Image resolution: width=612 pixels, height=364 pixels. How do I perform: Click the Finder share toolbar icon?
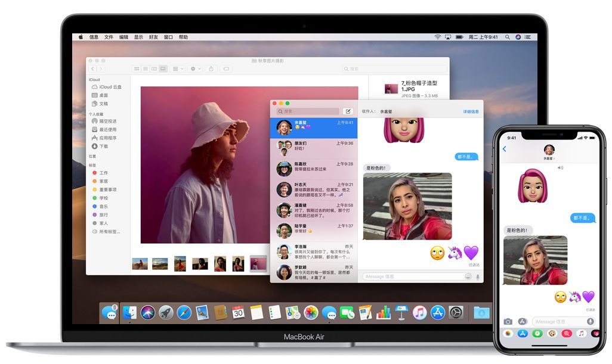coord(211,69)
